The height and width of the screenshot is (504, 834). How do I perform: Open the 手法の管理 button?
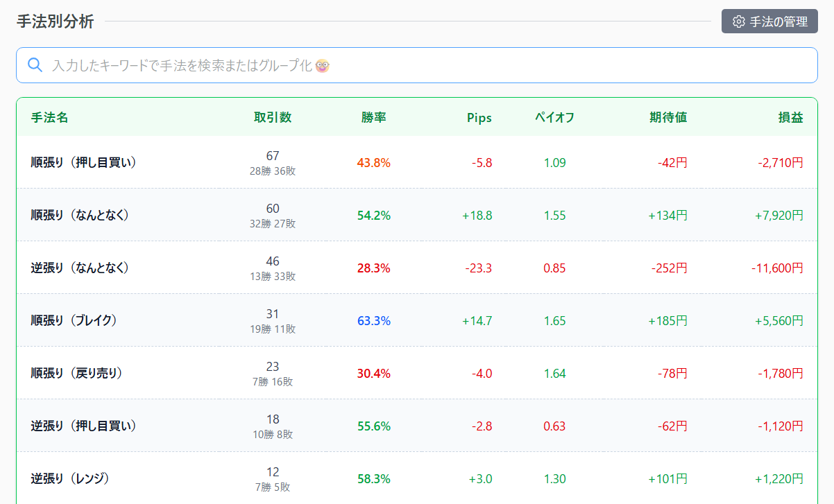pos(769,21)
